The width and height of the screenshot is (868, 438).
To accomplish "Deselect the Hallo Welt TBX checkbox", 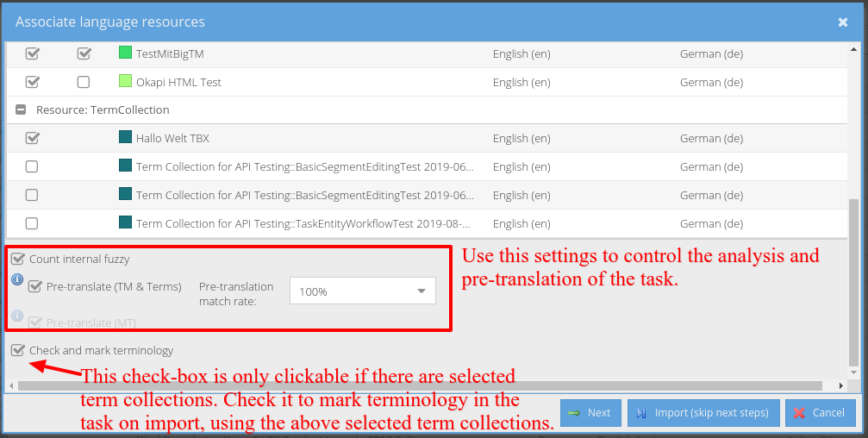I will click(x=32, y=138).
